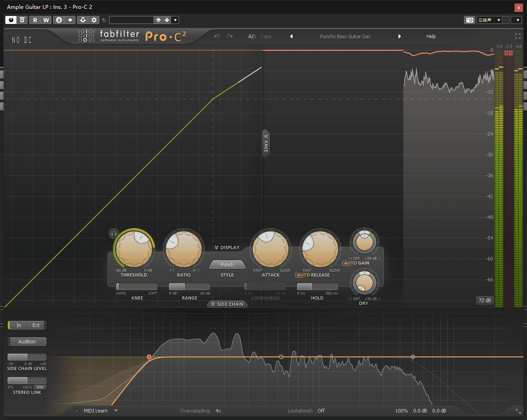
Task: Click the headphones audition threshold icon
Action: [x=113, y=233]
